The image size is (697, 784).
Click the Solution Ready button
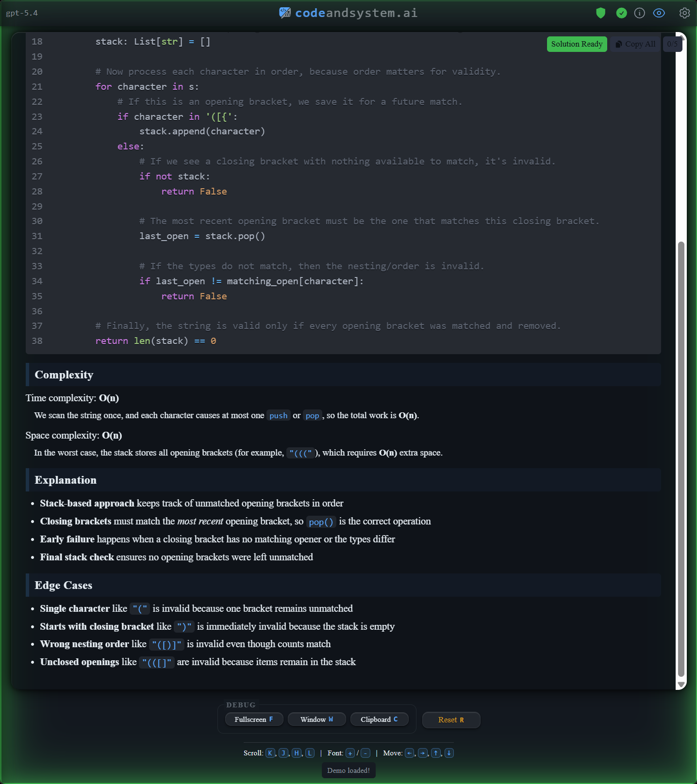577,44
